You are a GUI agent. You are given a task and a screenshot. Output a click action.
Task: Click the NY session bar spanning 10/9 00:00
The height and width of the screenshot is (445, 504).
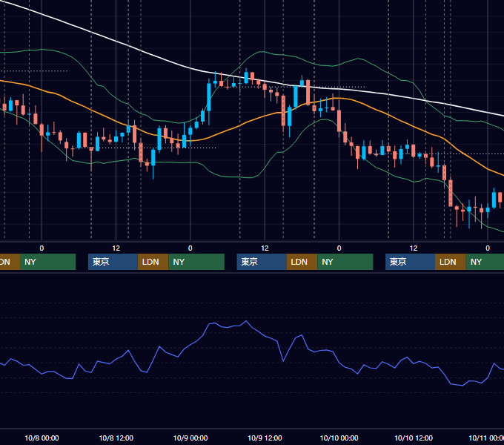point(196,262)
